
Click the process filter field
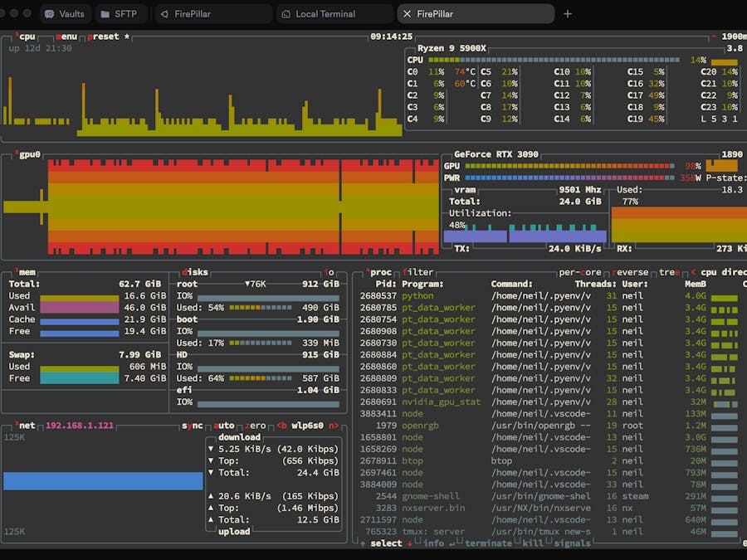point(417,272)
